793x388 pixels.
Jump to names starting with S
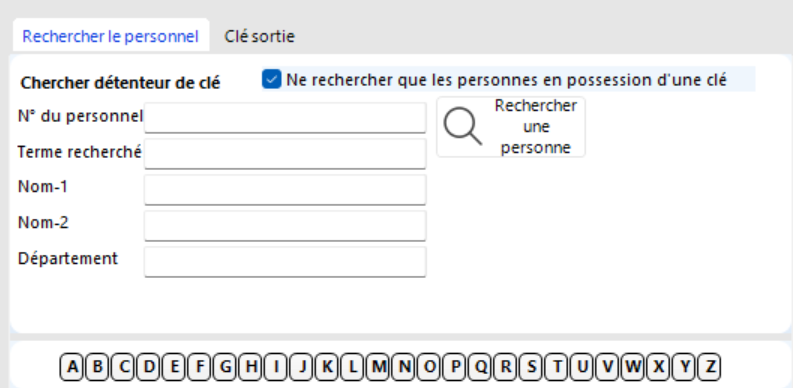coord(532,367)
